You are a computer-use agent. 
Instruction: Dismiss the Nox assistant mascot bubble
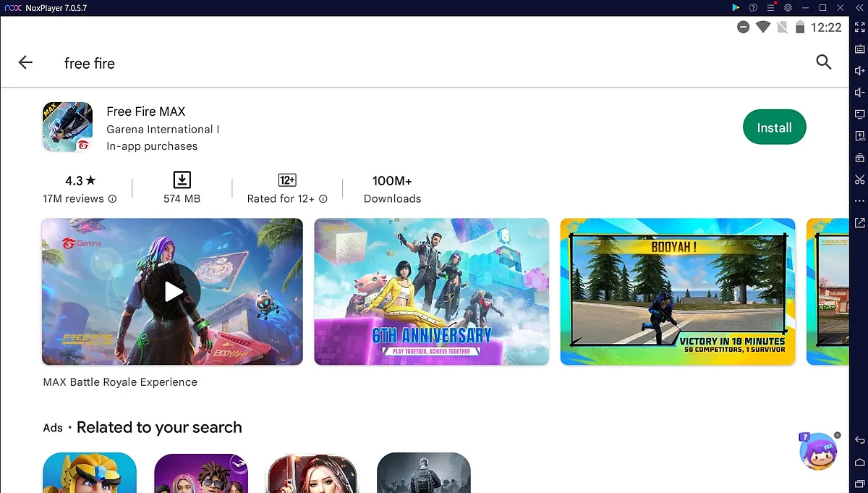[838, 435]
